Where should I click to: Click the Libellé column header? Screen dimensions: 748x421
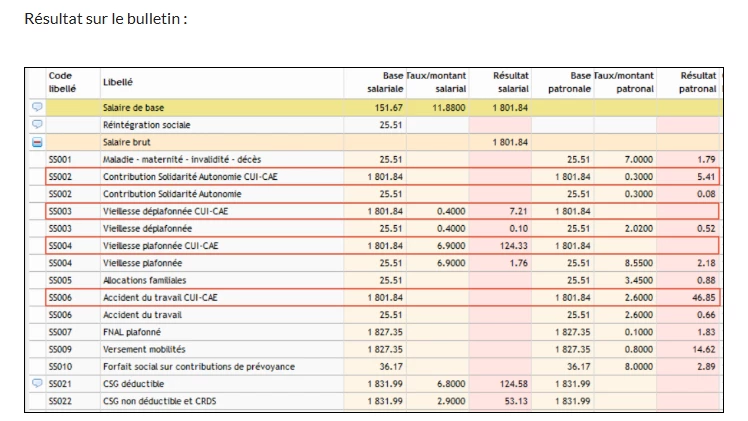[x=118, y=82]
